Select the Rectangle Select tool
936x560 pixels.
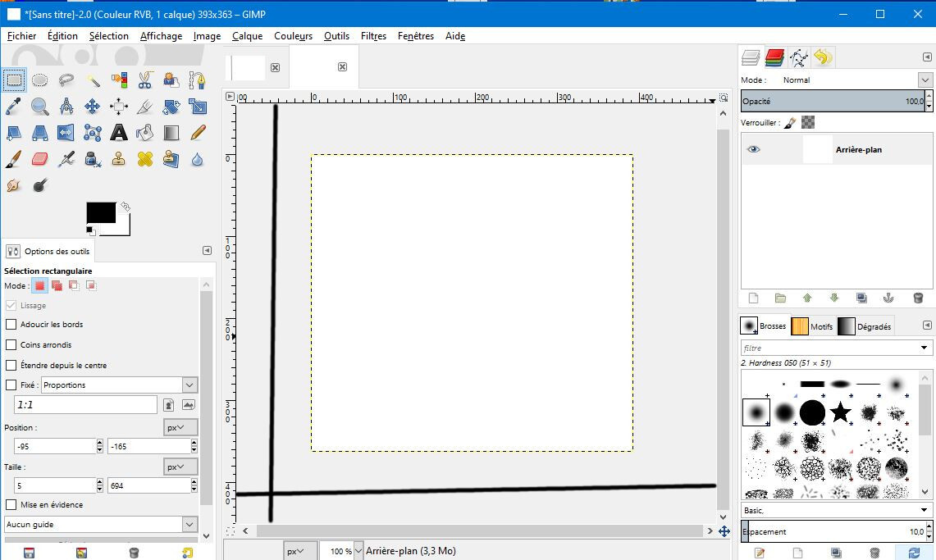coord(14,80)
